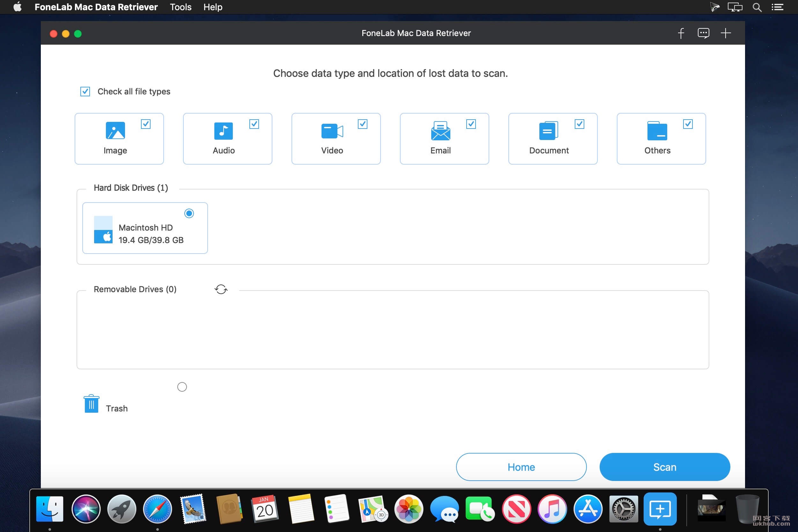The width and height of the screenshot is (798, 532).
Task: Click the Others folder icon
Action: (x=657, y=131)
